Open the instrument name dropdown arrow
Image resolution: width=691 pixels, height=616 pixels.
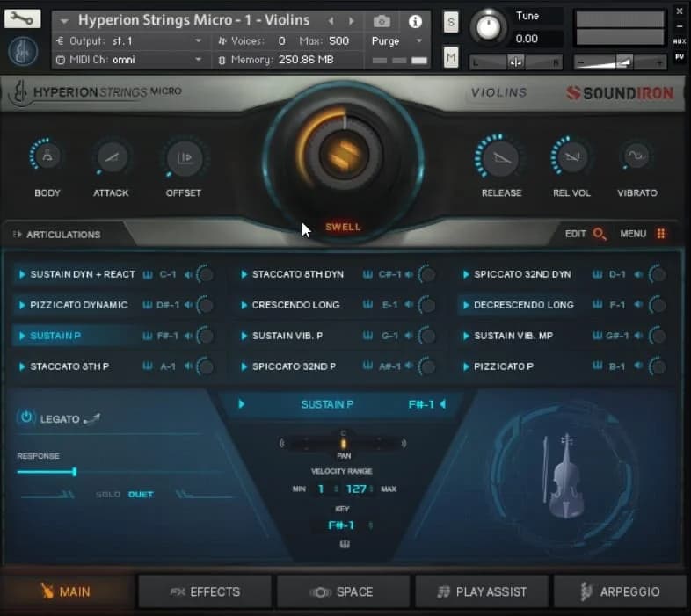pyautogui.click(x=64, y=21)
